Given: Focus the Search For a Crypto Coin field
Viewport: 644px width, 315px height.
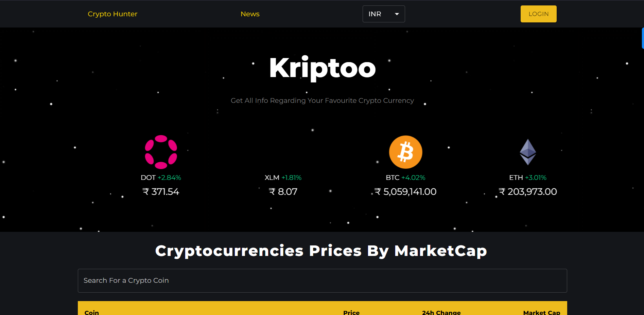Looking at the screenshot, I should click(x=322, y=281).
